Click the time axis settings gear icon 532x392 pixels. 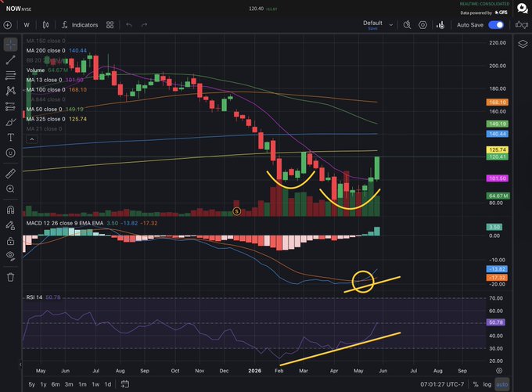[x=499, y=370]
